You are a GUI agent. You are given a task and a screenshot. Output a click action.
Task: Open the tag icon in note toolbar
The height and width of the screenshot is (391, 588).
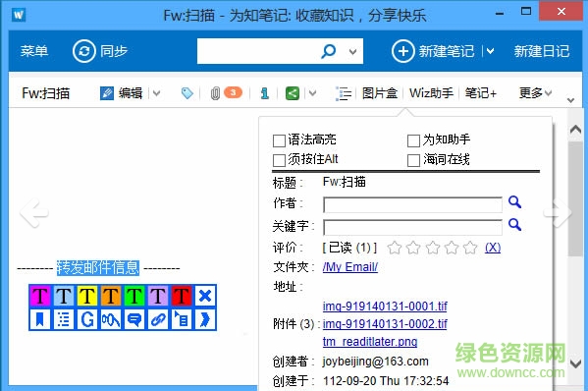click(187, 93)
